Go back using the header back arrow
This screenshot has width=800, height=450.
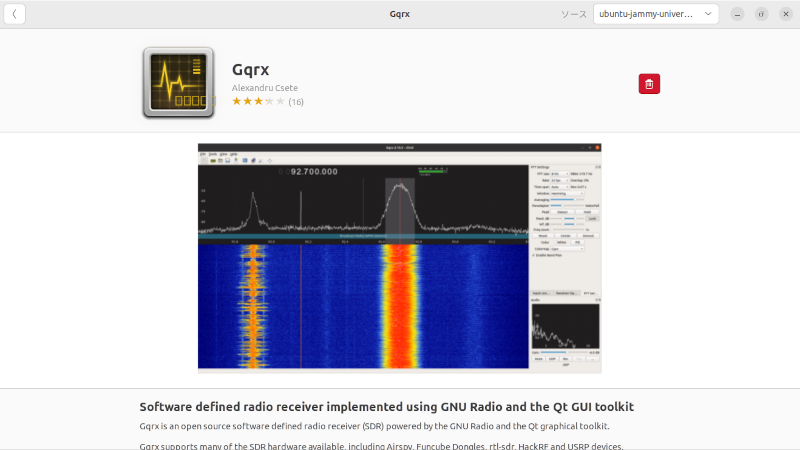click(14, 14)
